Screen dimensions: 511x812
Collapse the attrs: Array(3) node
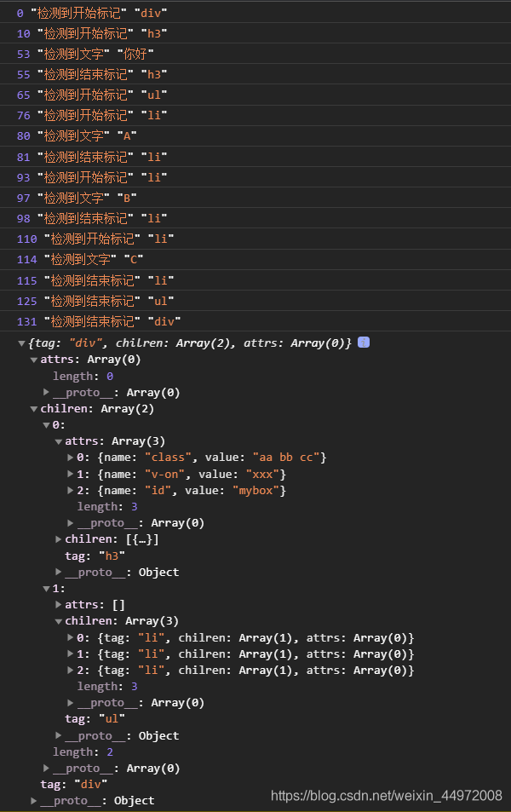click(x=59, y=441)
